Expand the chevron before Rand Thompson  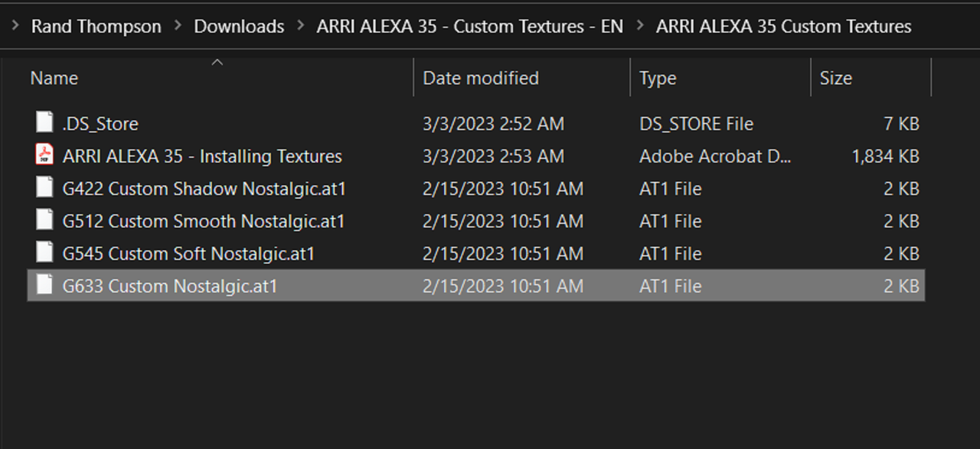pos(15,26)
